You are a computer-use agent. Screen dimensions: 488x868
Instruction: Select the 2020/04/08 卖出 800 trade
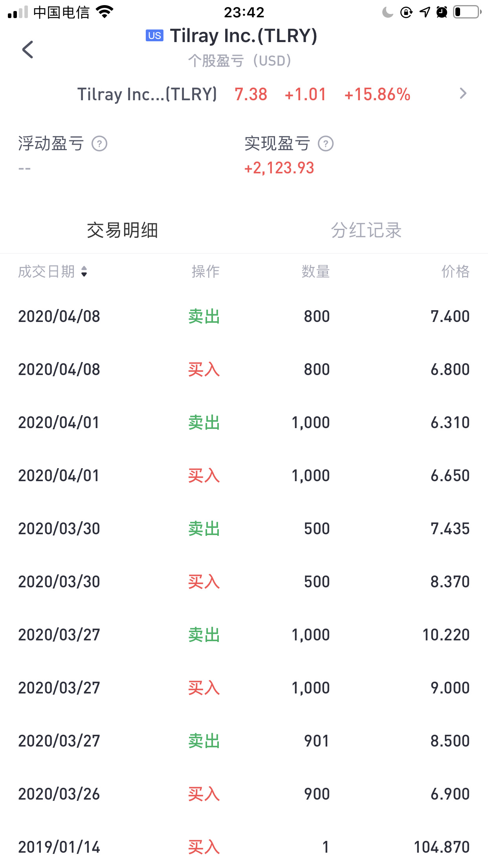coord(244,316)
